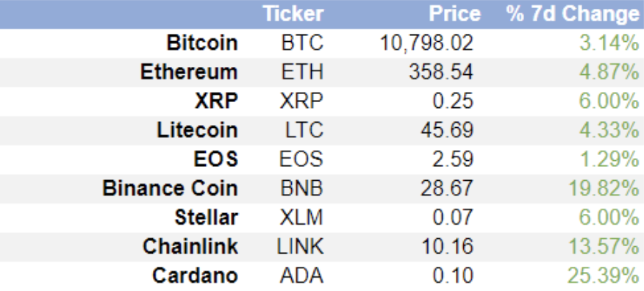This screenshot has height=291, width=644.
Task: Click the Ticker column header
Action: coord(293,14)
